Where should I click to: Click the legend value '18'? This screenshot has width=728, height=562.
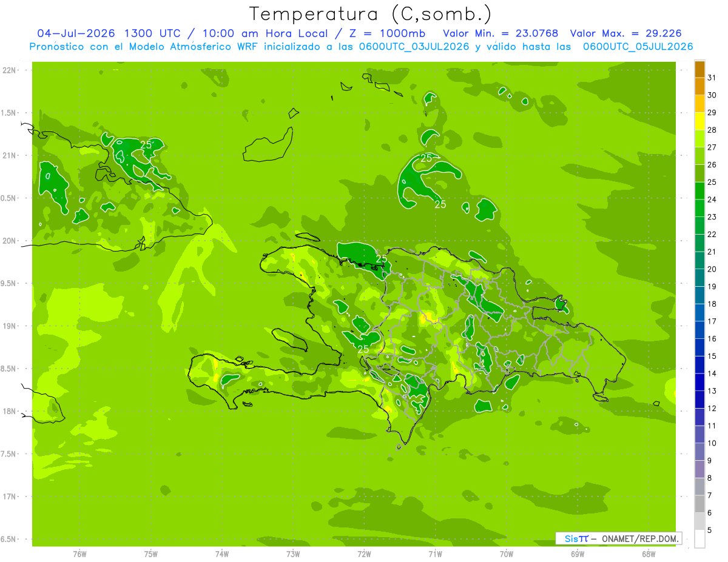[712, 304]
